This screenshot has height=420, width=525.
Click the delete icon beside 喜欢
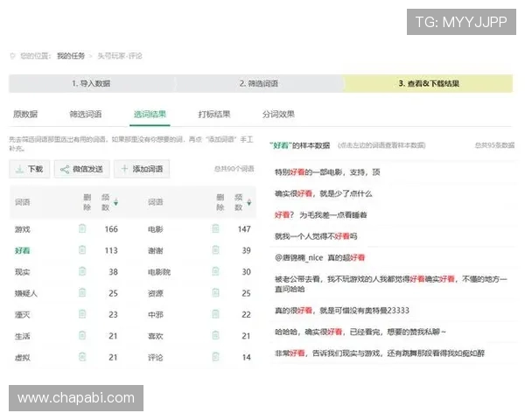point(215,336)
